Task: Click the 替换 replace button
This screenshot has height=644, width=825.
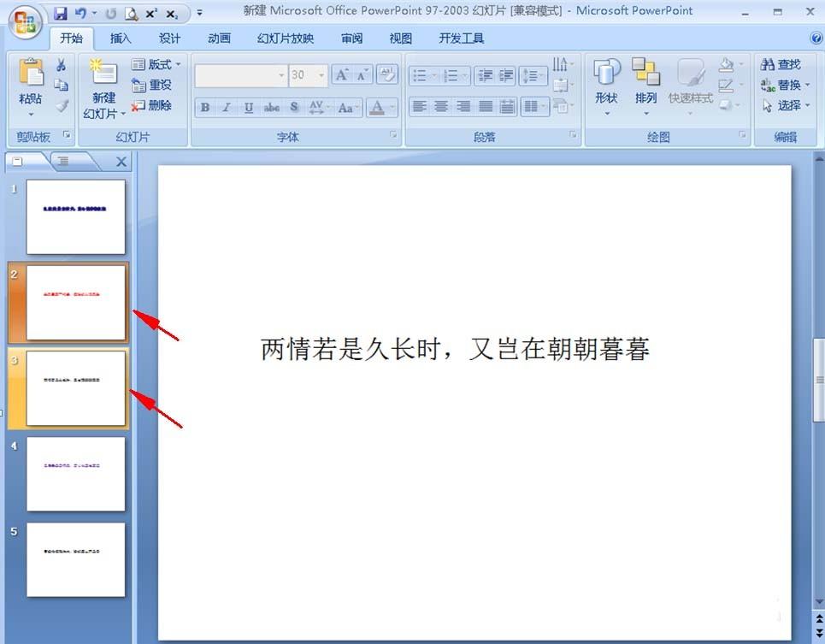Action: 785,85
